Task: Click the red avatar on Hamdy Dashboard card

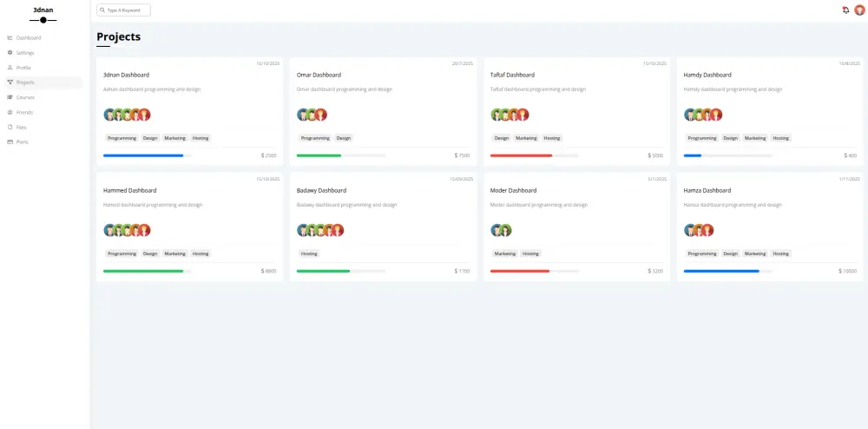Action: (x=716, y=115)
